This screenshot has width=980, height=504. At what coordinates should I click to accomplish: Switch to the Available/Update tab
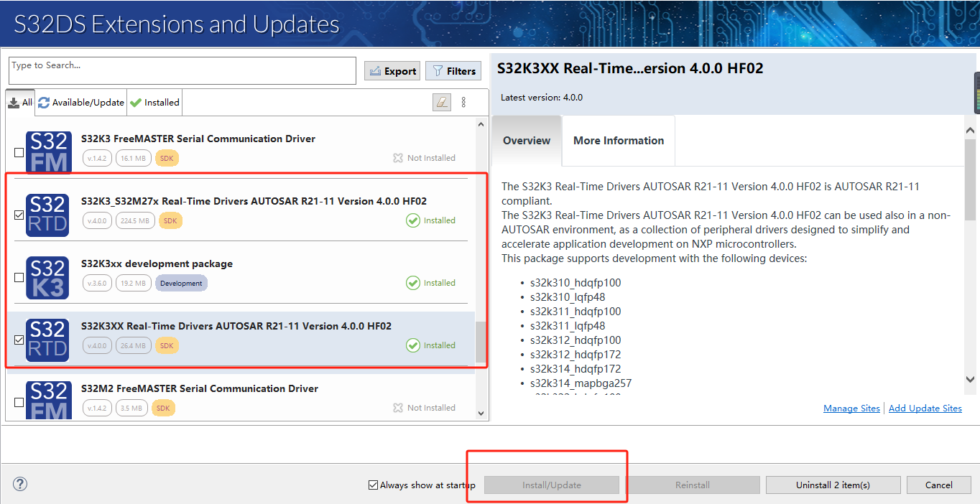coord(81,103)
